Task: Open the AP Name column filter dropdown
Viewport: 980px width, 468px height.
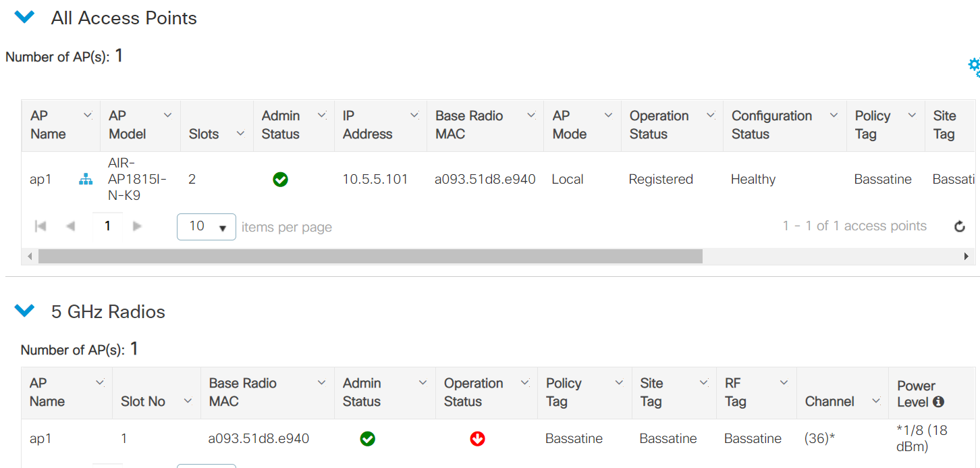Action: pos(88,115)
